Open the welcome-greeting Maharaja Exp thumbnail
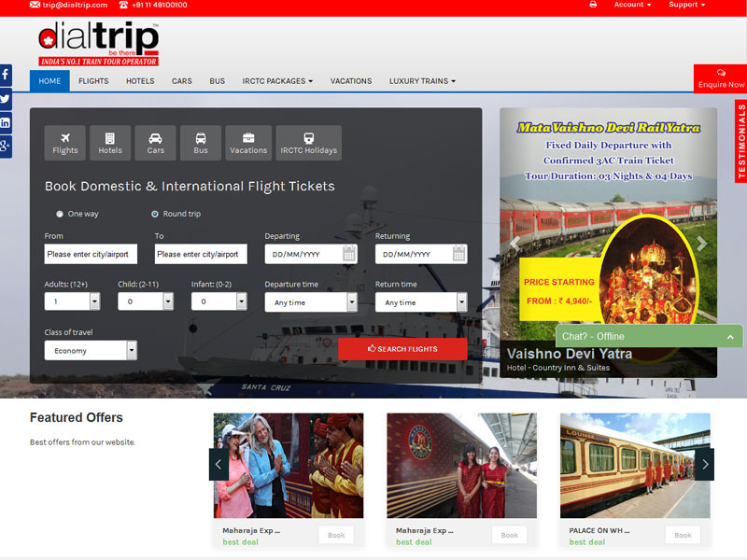Image resolution: width=747 pixels, height=560 pixels. click(x=289, y=465)
